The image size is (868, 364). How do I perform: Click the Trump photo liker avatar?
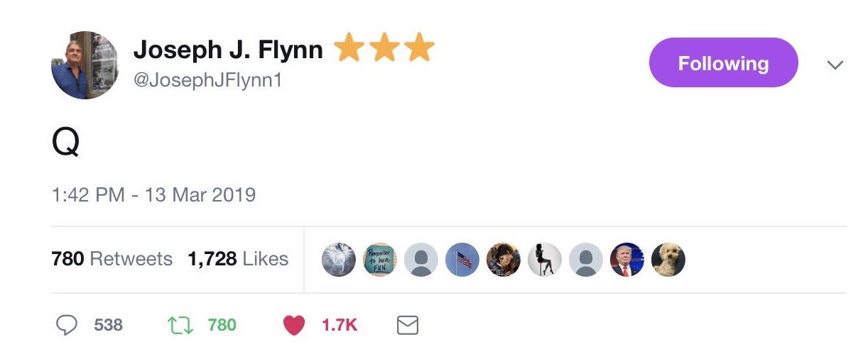point(627,260)
